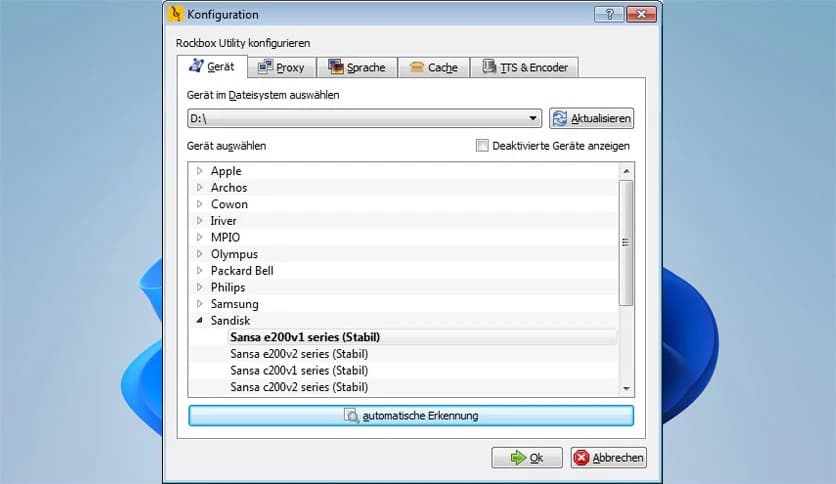Expand the Packard Bell device group
Screen dimensions: 836x484
[199, 270]
